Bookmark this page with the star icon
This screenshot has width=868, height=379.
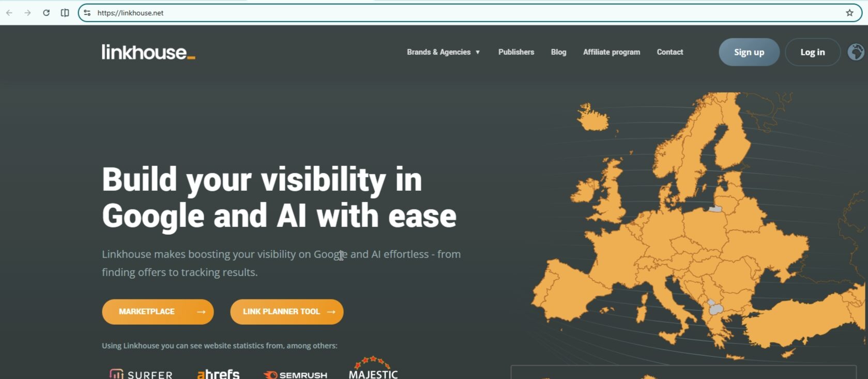point(849,13)
